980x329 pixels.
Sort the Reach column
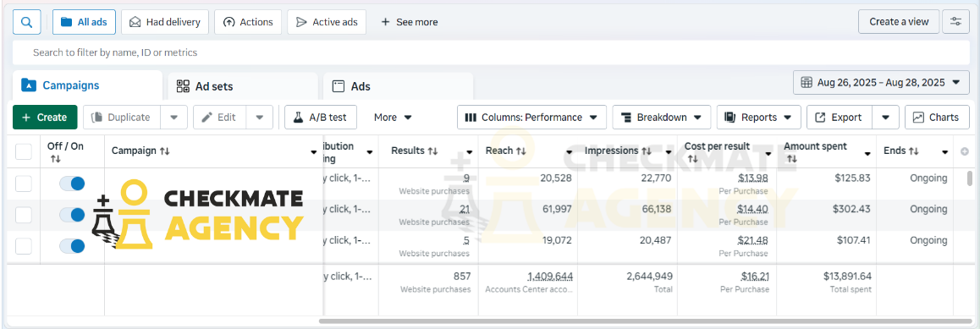(520, 151)
